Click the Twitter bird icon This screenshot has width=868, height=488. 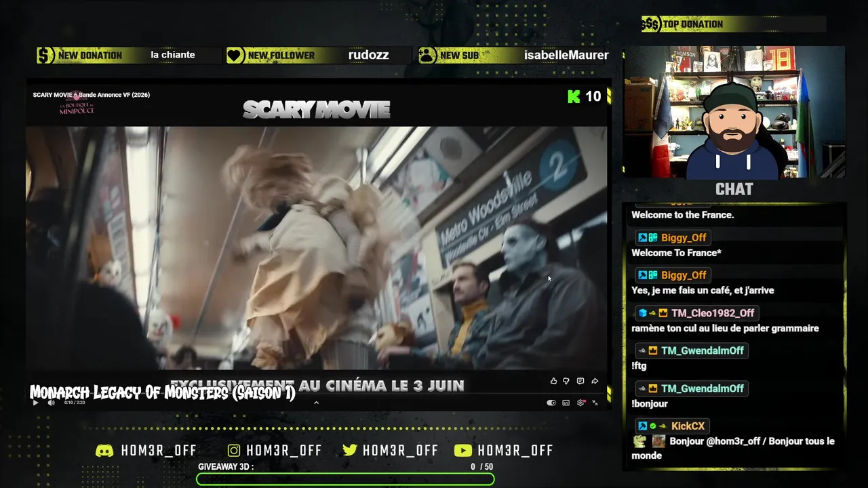[350, 451]
